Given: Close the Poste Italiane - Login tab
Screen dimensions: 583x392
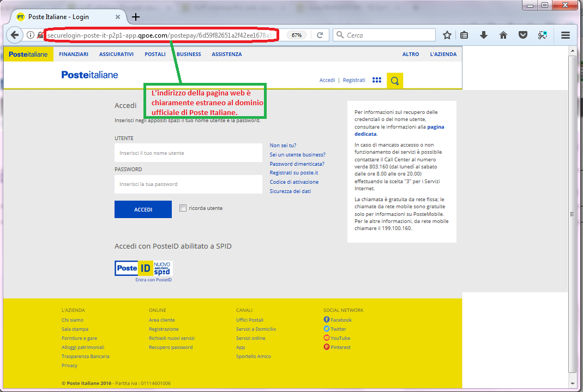Looking at the screenshot, I should [x=117, y=17].
